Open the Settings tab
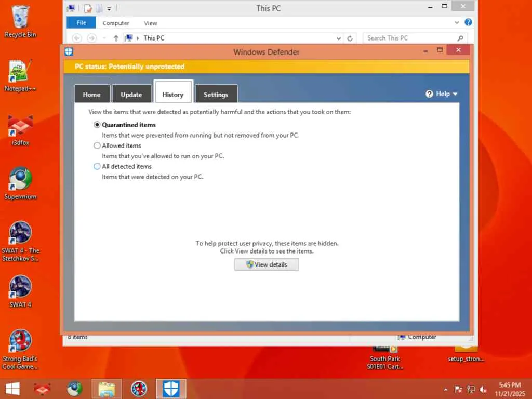 click(216, 94)
